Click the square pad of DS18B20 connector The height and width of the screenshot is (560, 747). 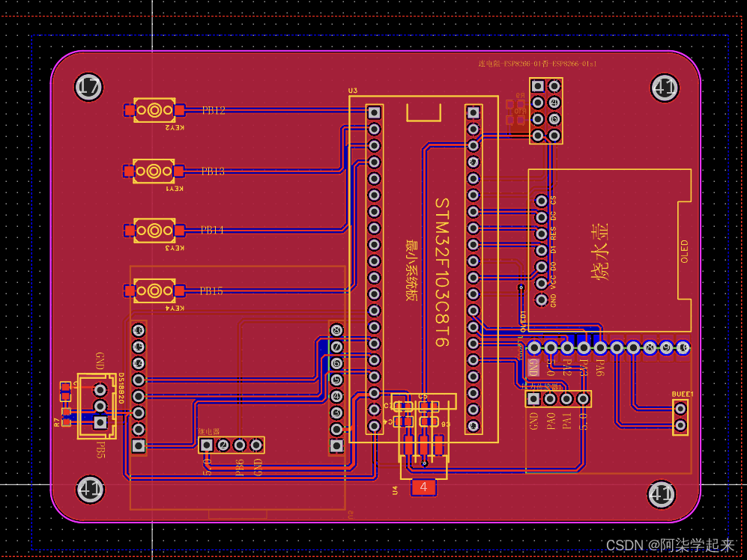point(100,422)
